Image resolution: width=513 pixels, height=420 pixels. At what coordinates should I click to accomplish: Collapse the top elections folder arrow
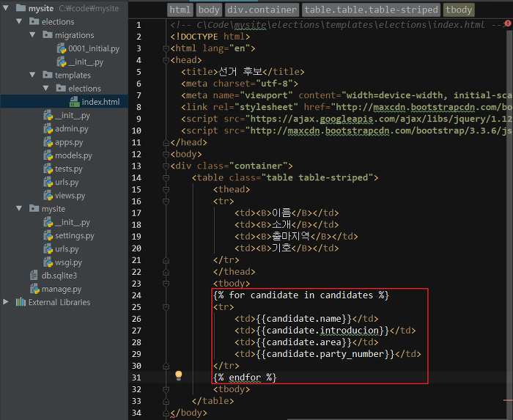point(19,21)
